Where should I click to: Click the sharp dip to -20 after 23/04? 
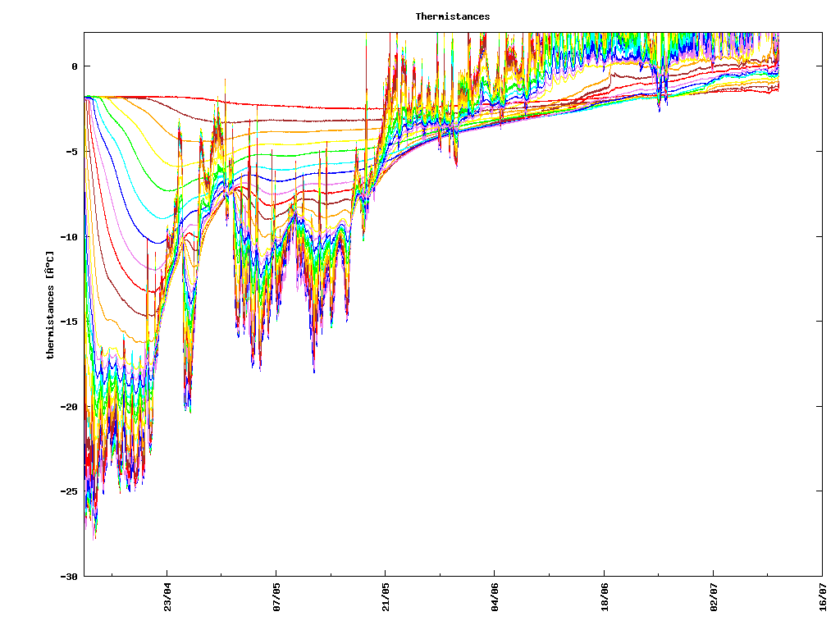[187, 406]
